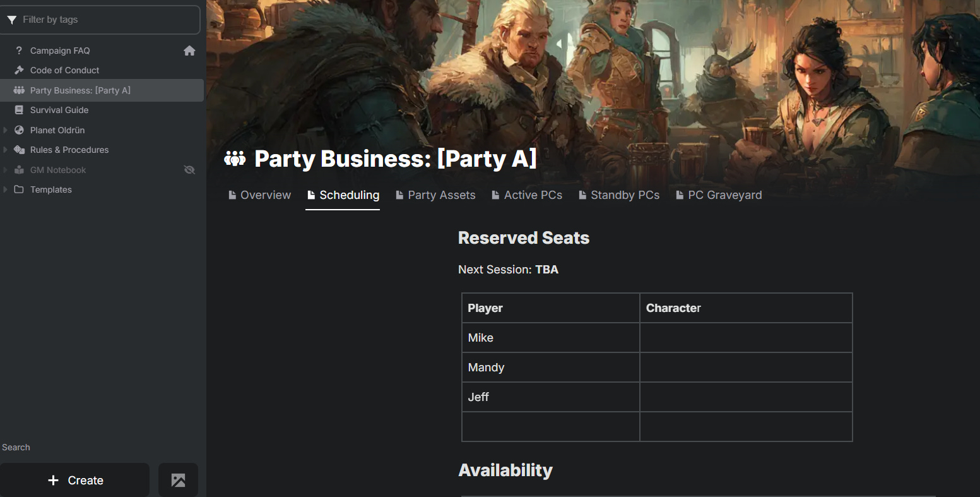980x497 pixels.
Task: Open the Party Assets tab
Action: click(435, 195)
